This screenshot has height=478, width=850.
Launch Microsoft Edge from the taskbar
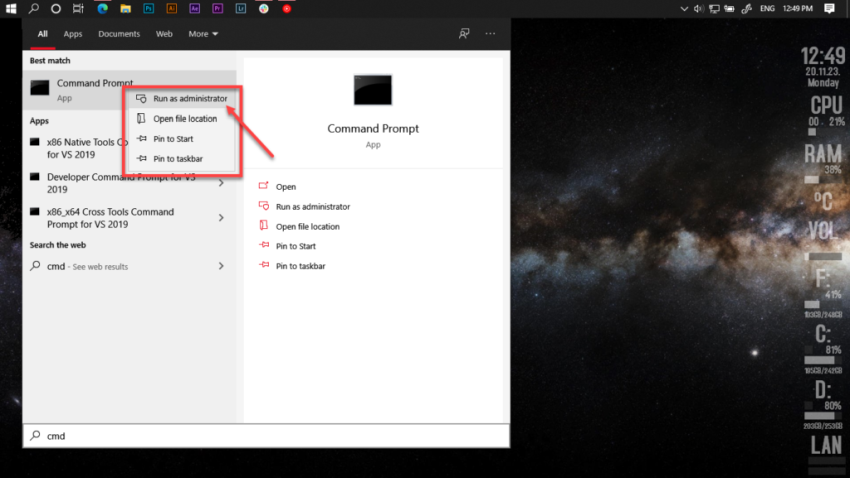[102, 9]
